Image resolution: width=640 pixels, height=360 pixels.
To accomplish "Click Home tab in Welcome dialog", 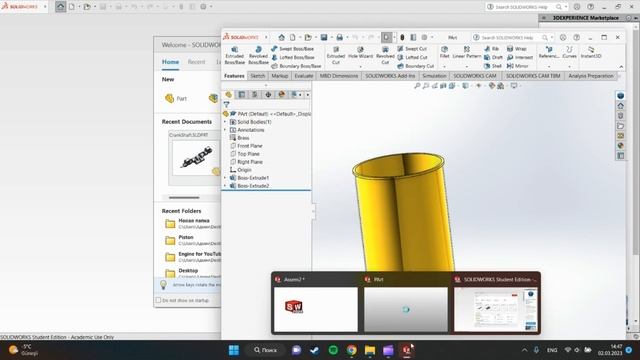I will pos(170,62).
